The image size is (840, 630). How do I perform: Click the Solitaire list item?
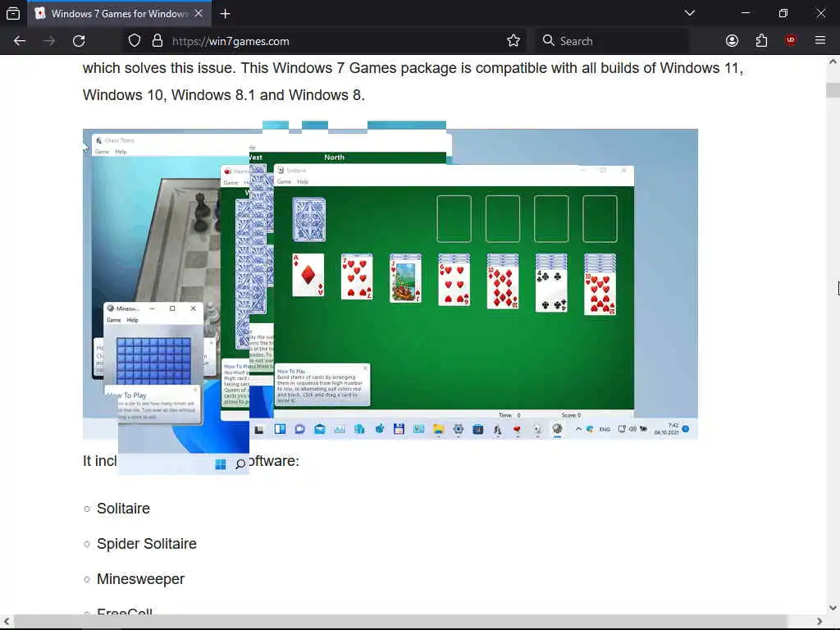123,509
